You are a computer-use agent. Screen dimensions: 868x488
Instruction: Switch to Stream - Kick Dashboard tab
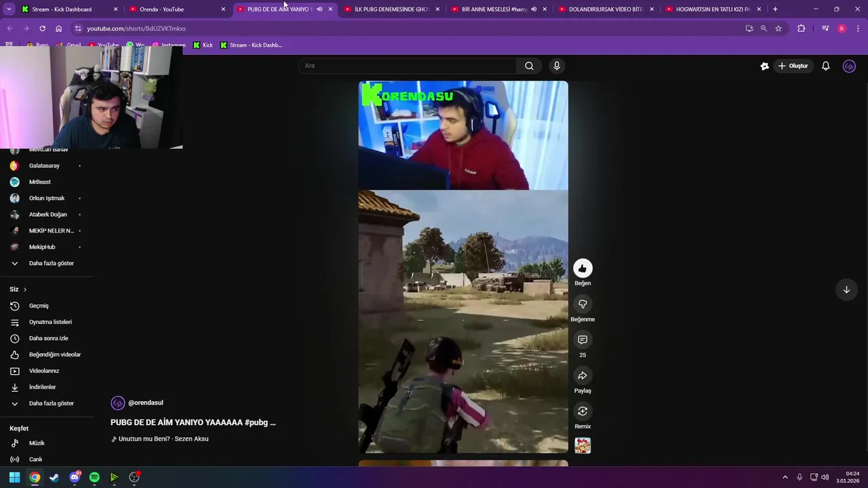pyautogui.click(x=68, y=9)
